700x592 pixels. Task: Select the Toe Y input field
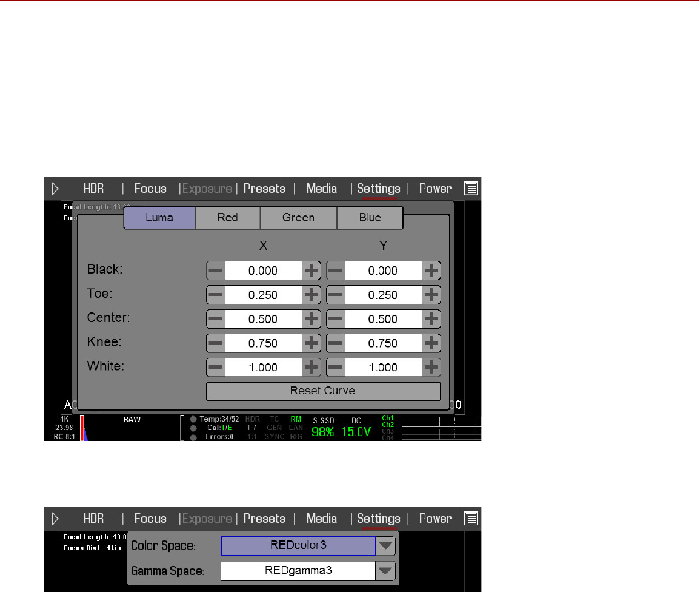click(384, 294)
